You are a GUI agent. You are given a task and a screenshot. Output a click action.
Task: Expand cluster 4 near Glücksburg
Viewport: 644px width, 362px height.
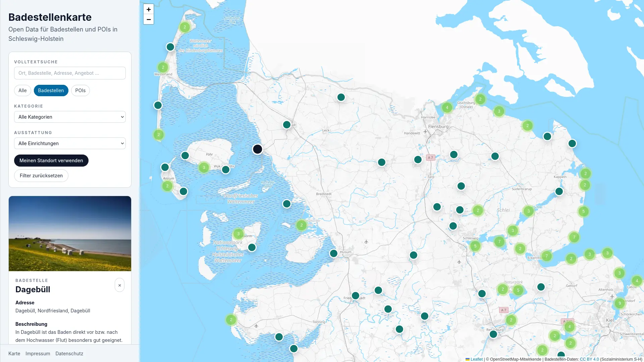pos(447,108)
